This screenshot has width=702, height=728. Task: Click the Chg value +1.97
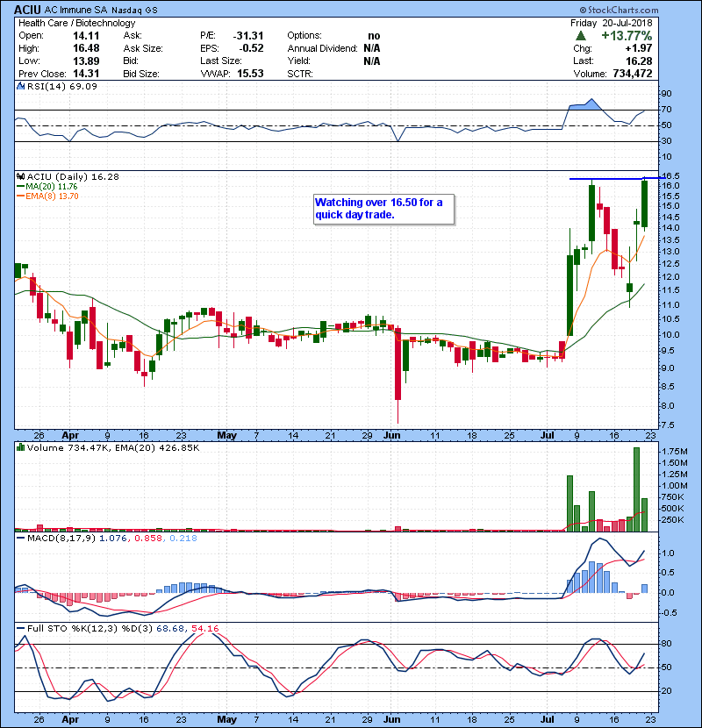(x=639, y=48)
